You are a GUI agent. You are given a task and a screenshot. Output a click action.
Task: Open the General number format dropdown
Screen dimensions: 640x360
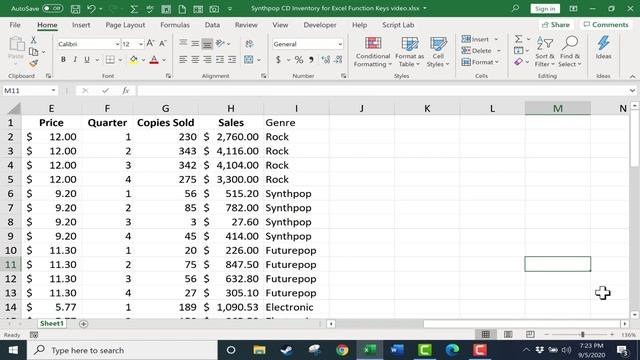340,44
